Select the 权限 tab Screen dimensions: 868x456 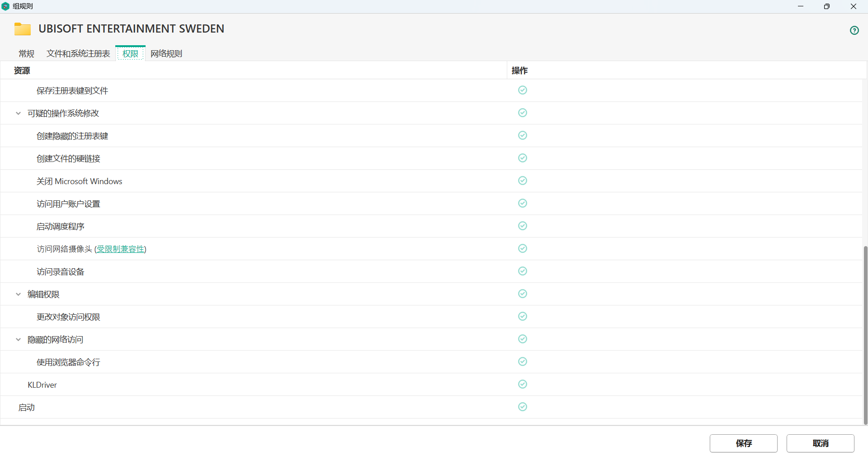coord(130,54)
